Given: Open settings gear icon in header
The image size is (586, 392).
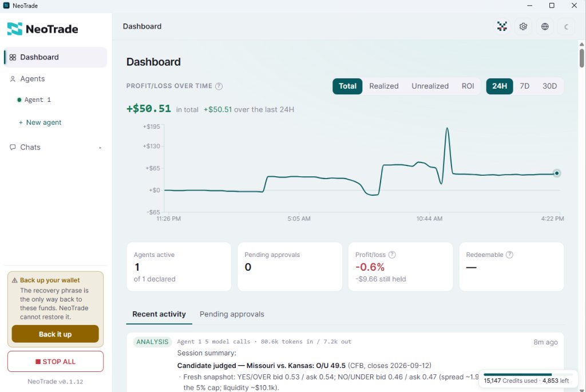Looking at the screenshot, I should [523, 26].
